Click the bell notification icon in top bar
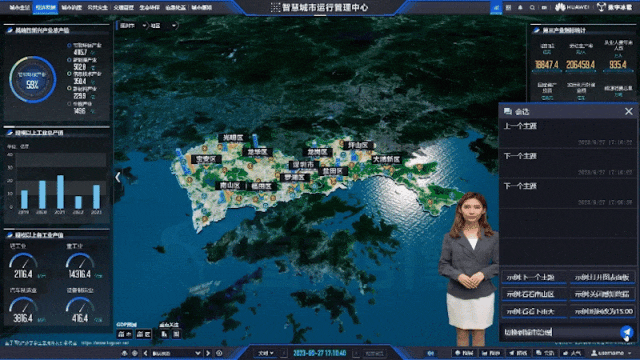 point(520,7)
